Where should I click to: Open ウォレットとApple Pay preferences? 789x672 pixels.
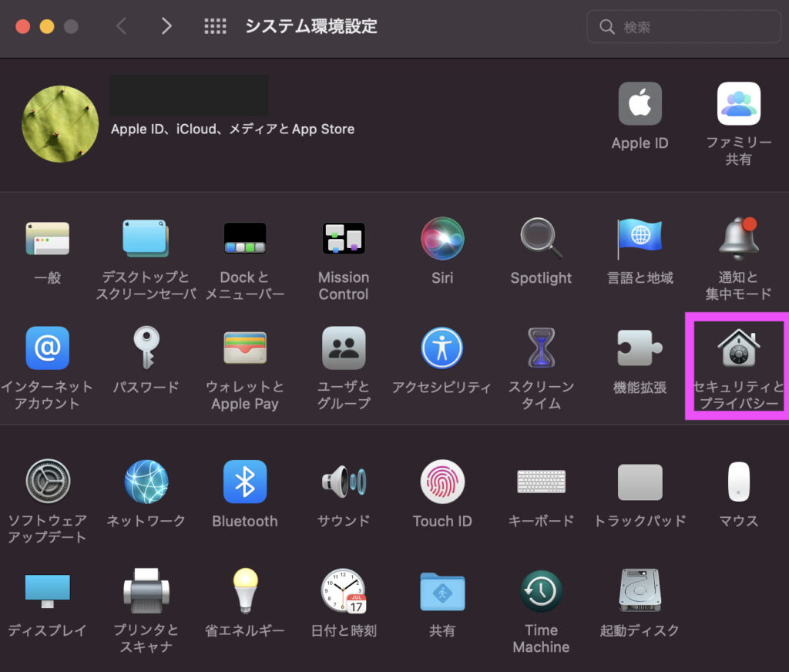coord(244,348)
